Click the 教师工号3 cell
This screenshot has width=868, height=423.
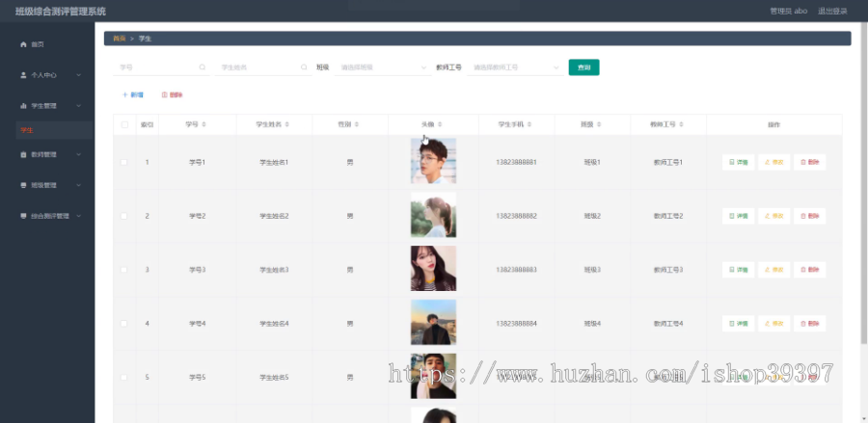coord(668,269)
